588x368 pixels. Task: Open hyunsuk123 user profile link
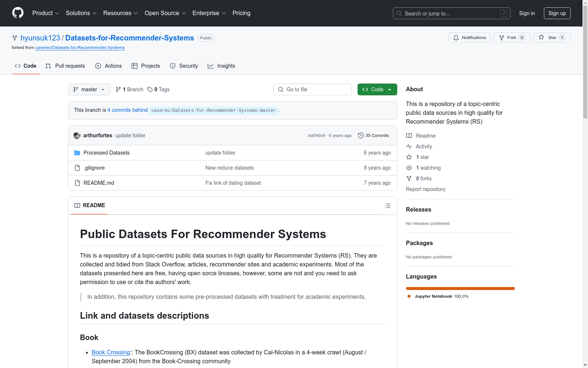[x=40, y=38]
